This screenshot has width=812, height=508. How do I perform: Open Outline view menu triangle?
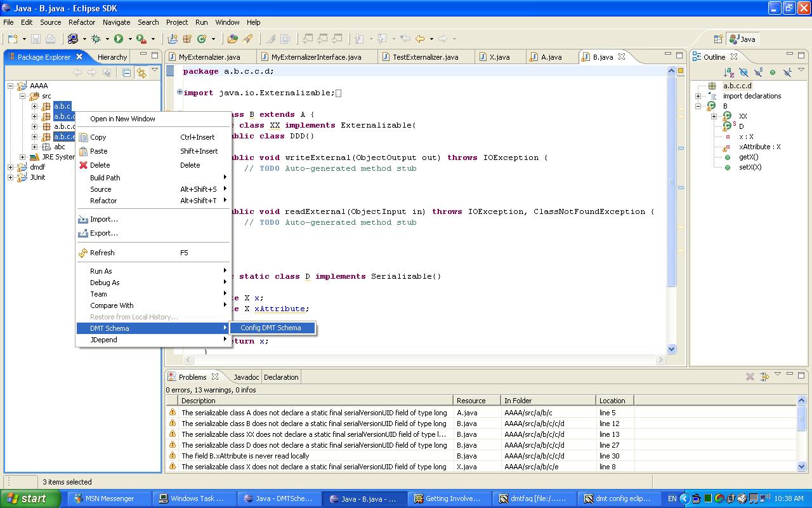pos(801,71)
